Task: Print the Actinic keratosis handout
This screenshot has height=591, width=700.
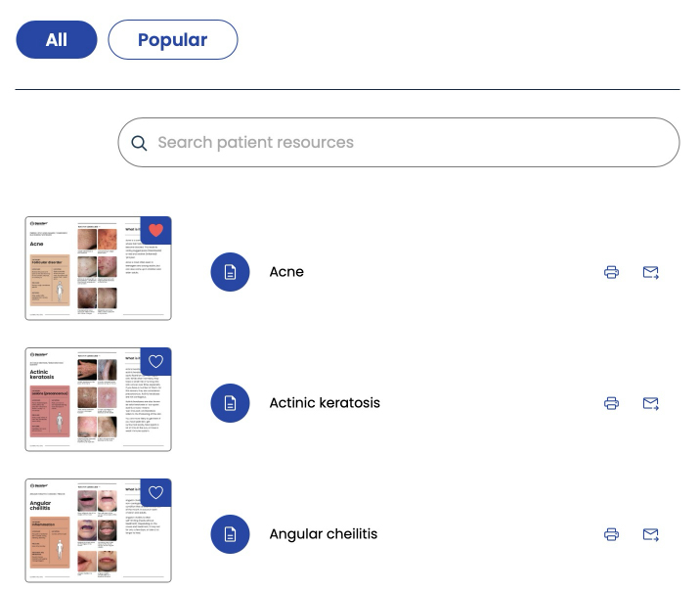Action: [611, 403]
